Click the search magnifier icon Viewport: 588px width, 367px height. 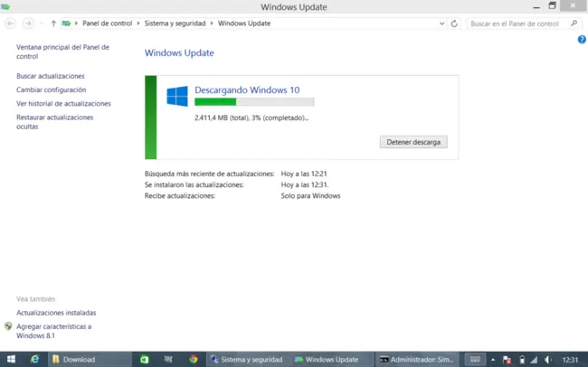point(574,24)
